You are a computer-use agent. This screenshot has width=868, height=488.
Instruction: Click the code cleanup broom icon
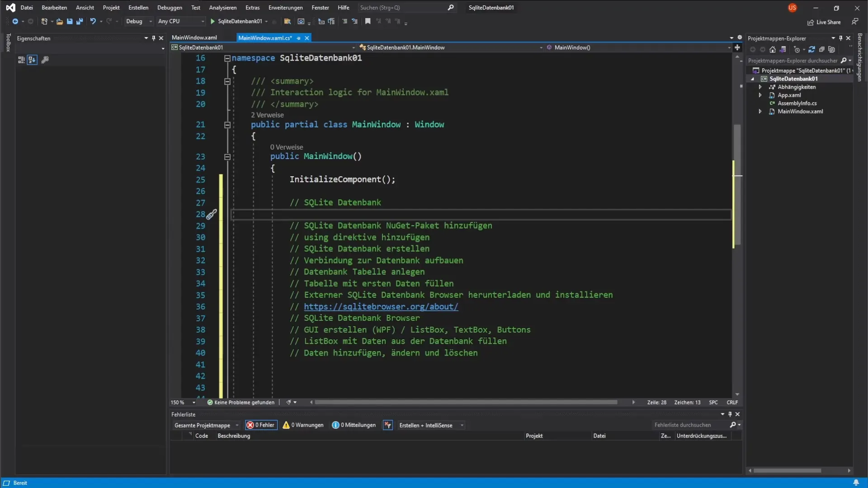(x=288, y=402)
